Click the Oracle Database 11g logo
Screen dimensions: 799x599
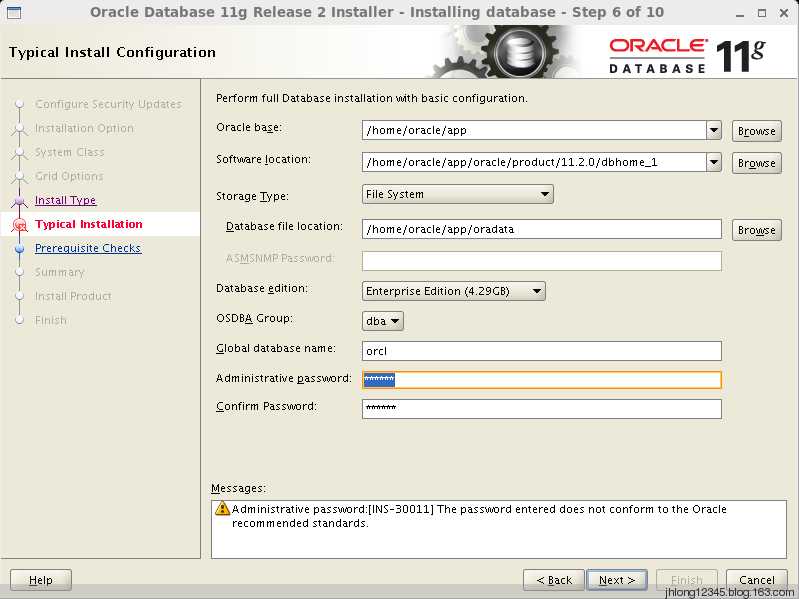click(x=687, y=56)
